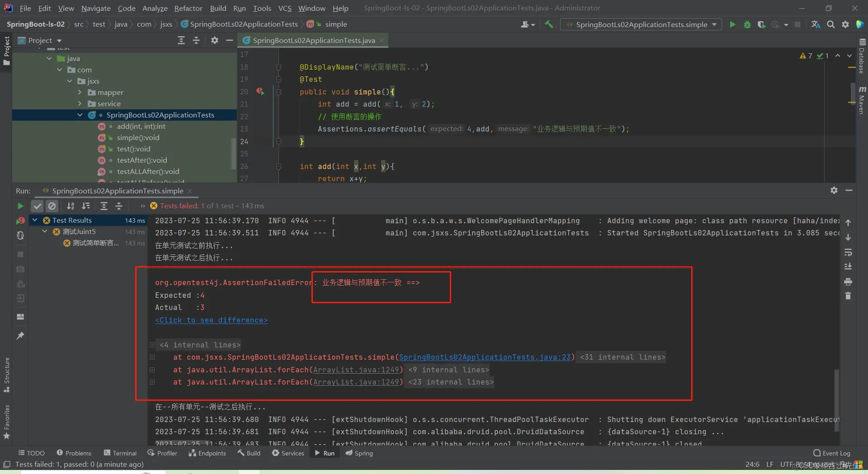Click the 'Click to see difference' link
Viewport: 868px width, 474px height.
(x=211, y=320)
